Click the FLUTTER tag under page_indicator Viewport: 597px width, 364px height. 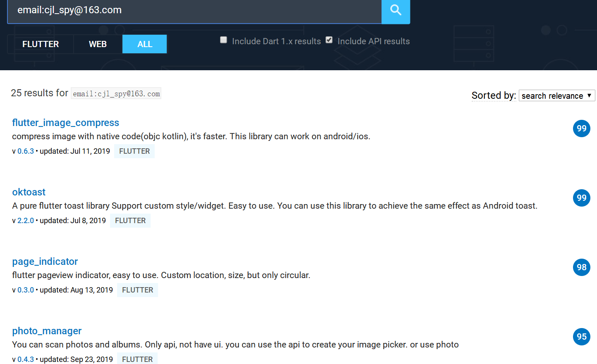click(x=137, y=290)
